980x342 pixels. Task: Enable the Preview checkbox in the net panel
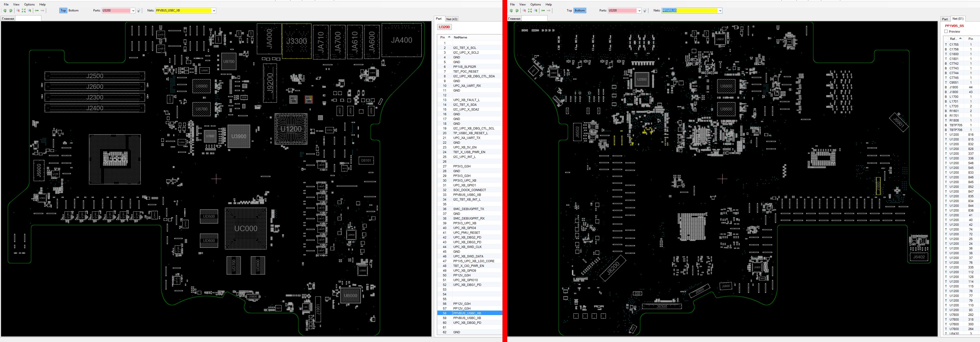click(946, 32)
